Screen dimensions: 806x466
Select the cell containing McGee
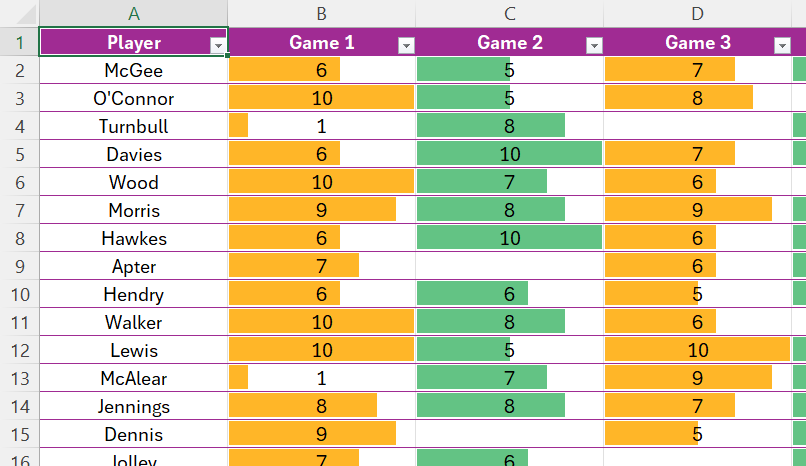[x=134, y=71]
